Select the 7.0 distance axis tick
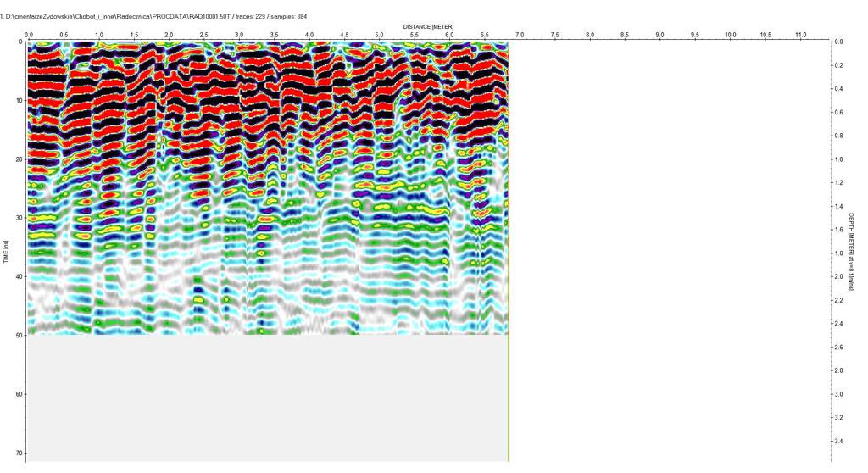Screen dimensions: 868x473 [x=520, y=35]
